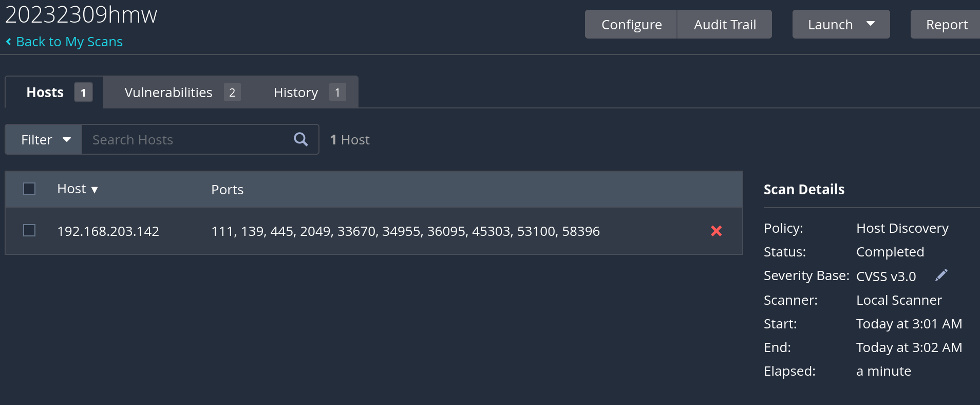Click the Host column sort arrow

tap(95, 190)
